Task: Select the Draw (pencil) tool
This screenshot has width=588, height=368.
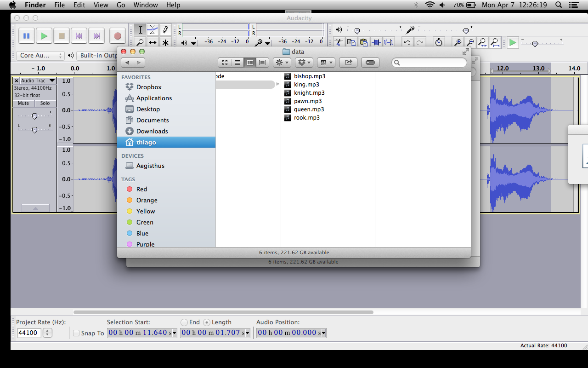Action: (x=165, y=30)
